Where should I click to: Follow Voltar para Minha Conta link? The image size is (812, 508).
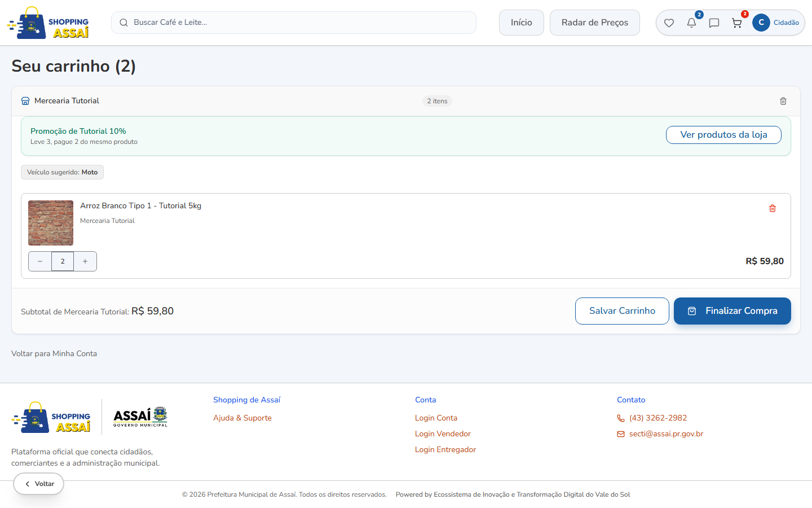pos(54,353)
